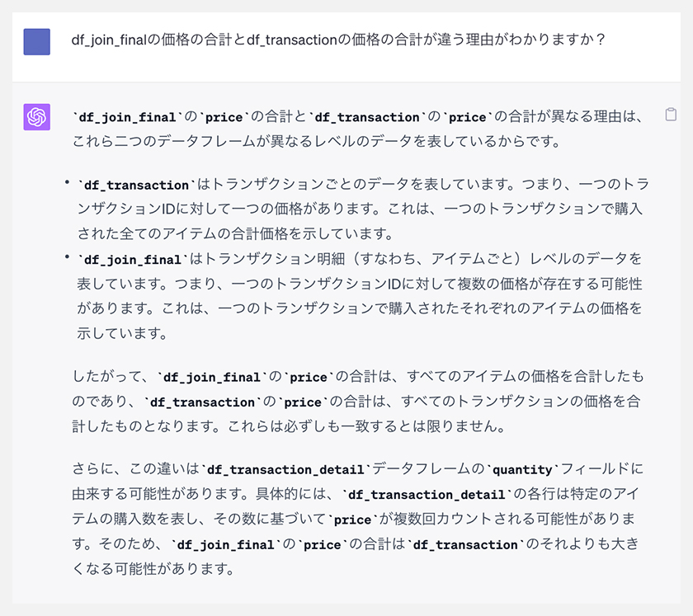
Task: Click the user's question text about df_join_final
Action: point(338,40)
